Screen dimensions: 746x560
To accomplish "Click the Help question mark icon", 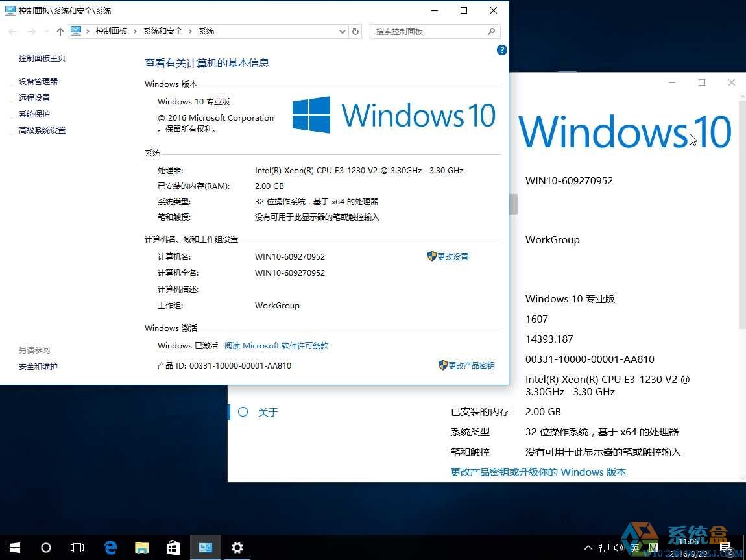I will tap(501, 50).
